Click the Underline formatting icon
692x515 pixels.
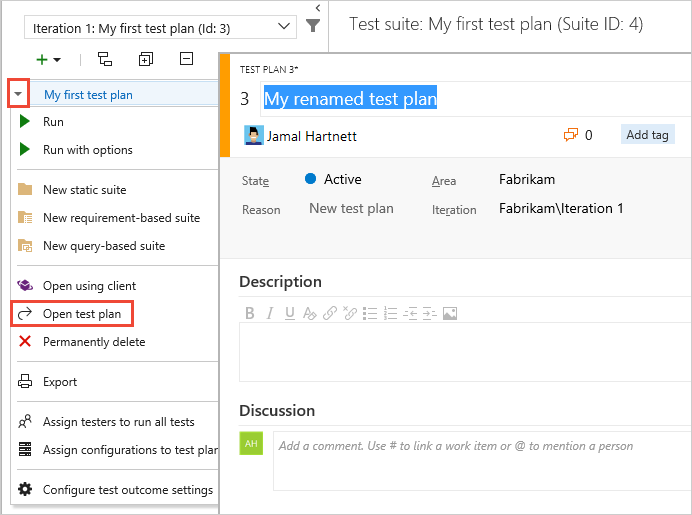pos(290,313)
